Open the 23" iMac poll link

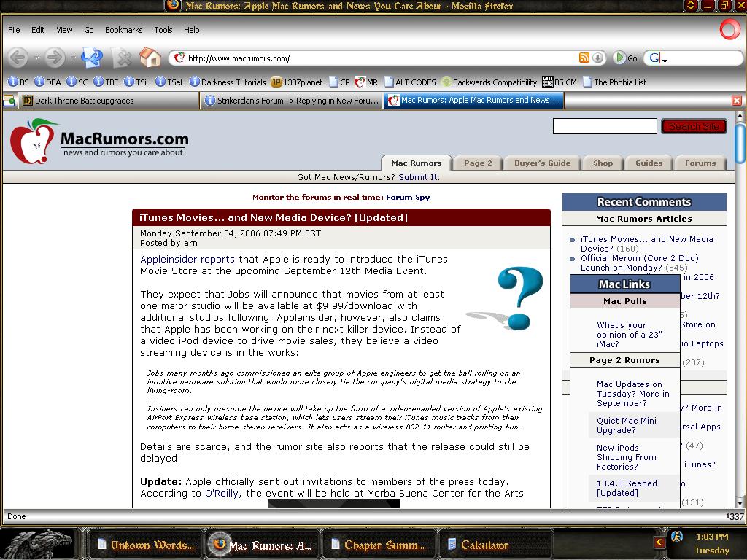630,334
